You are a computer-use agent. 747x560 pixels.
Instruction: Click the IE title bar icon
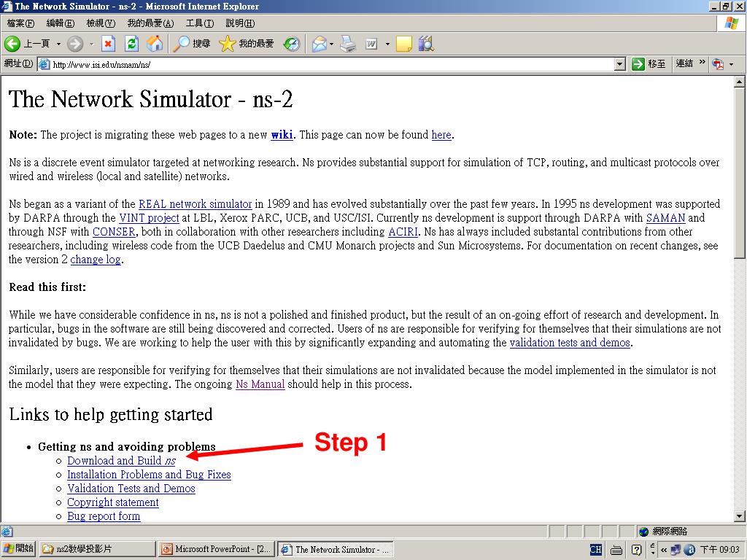(7, 6)
